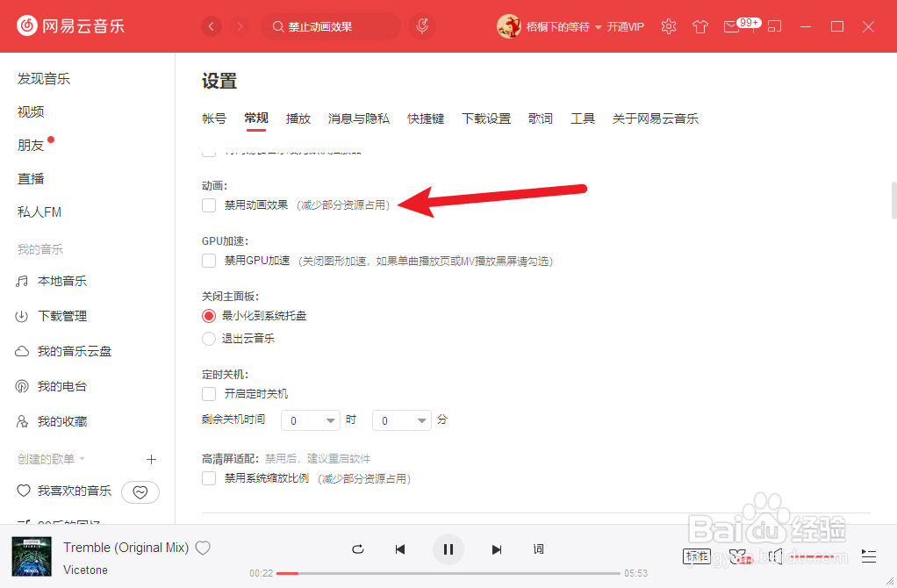
Task: Open 私人FM in sidebar
Action: pyautogui.click(x=39, y=212)
